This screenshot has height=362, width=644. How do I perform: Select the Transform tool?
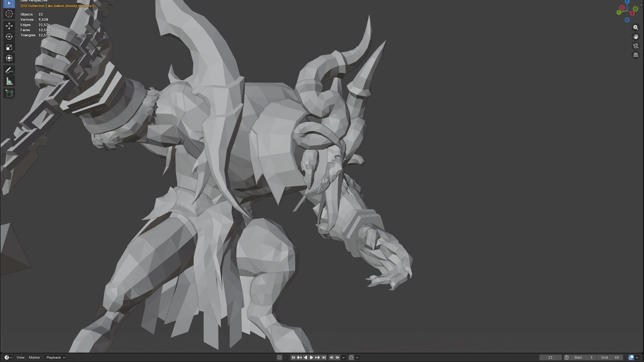click(9, 58)
